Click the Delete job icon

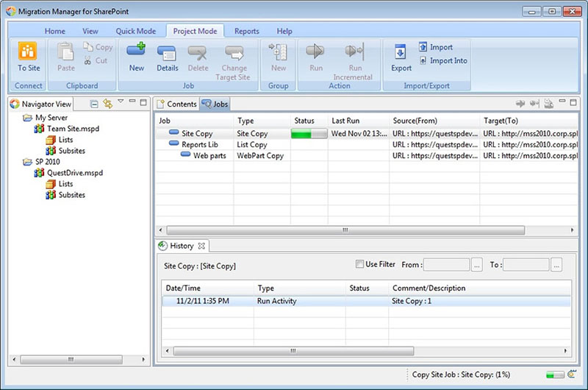tap(198, 52)
